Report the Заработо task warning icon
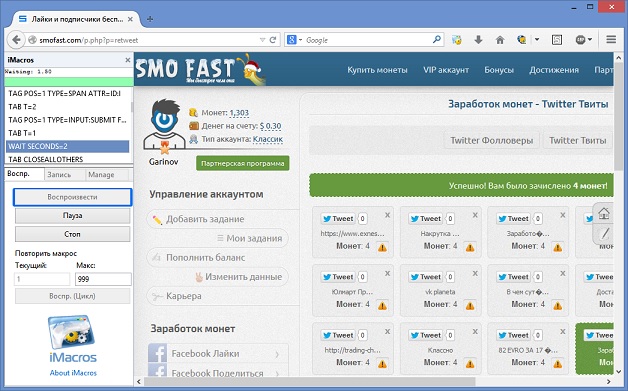The image size is (628, 391). coord(558,248)
